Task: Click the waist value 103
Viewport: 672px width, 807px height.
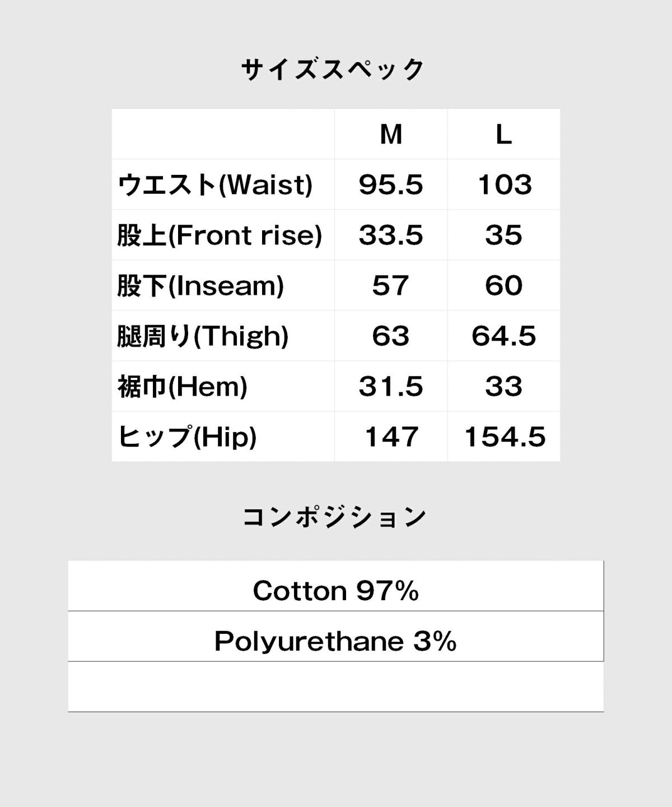Action: coord(505,185)
